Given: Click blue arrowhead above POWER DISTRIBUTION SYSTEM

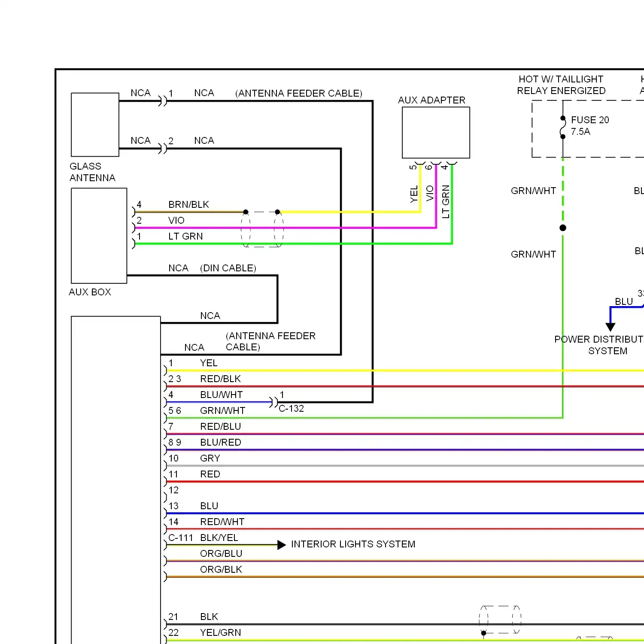Looking at the screenshot, I should click(611, 327).
